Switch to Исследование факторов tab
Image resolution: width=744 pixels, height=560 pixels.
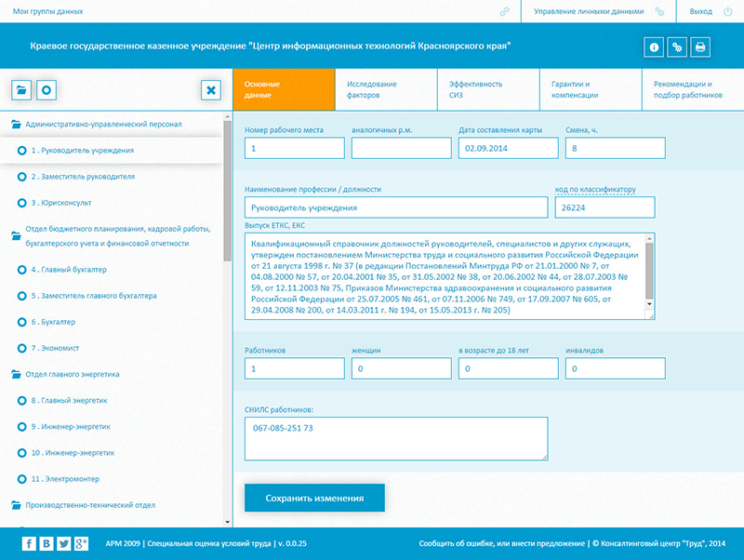[386, 89]
